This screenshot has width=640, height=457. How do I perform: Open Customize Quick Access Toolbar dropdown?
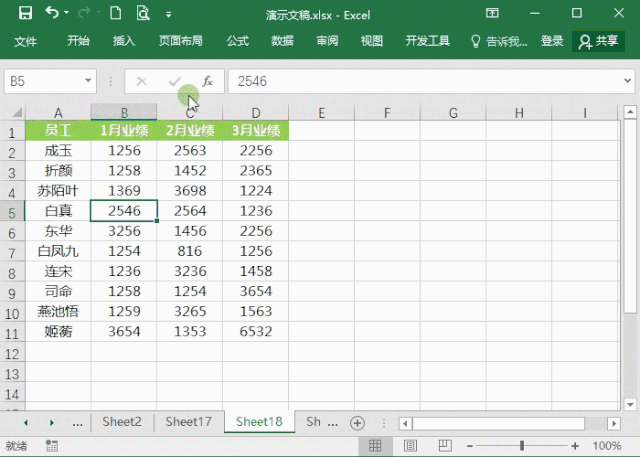click(x=168, y=14)
